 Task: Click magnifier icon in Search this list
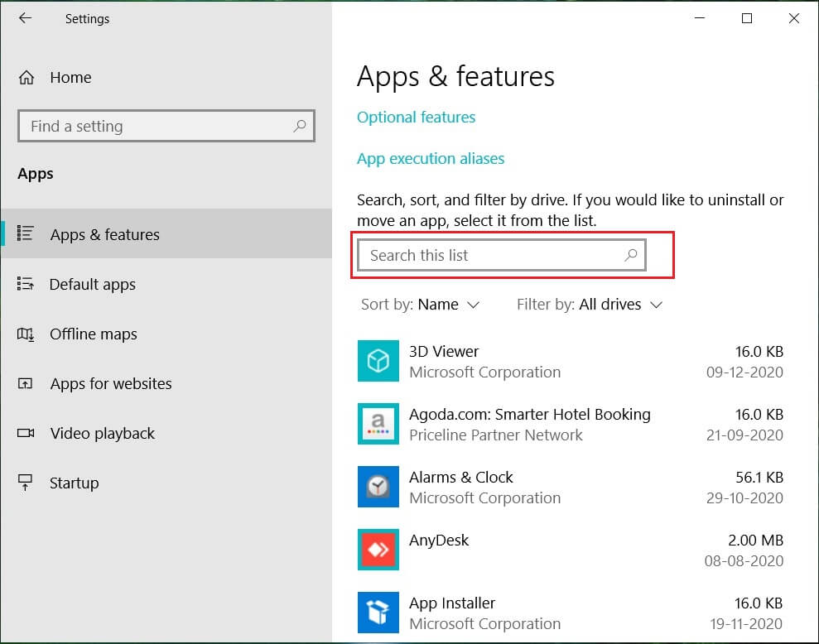point(630,255)
